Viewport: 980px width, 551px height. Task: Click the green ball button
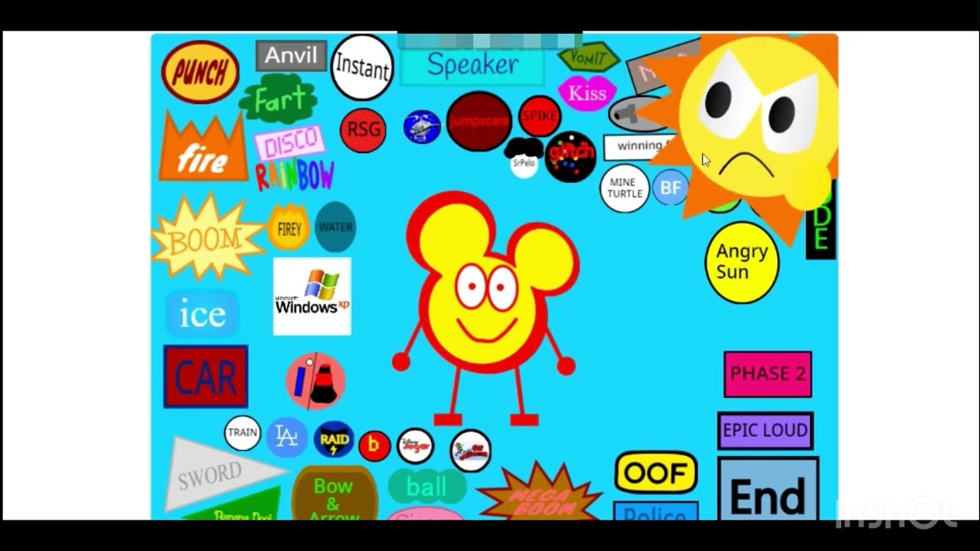pyautogui.click(x=426, y=487)
